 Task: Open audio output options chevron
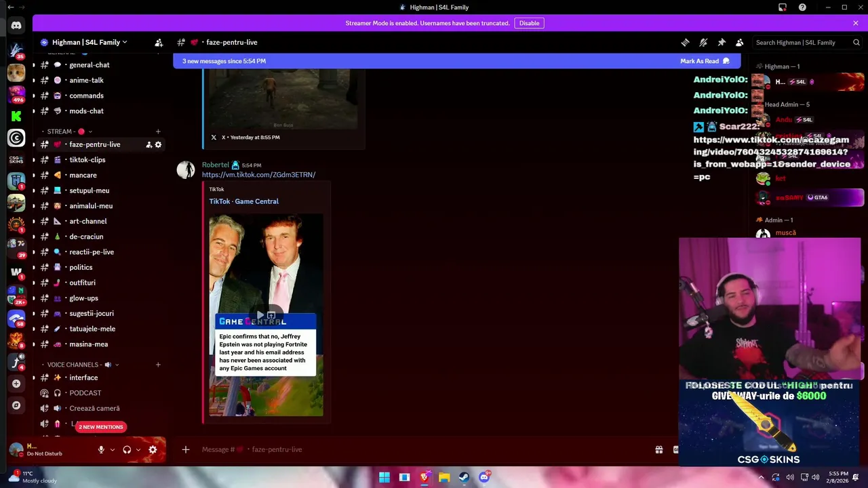138,449
